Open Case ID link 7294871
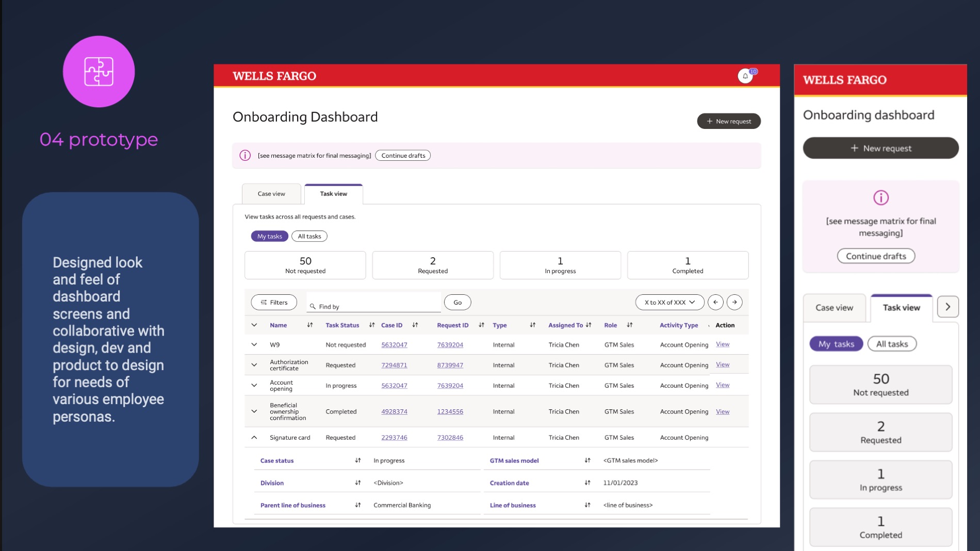 394,365
